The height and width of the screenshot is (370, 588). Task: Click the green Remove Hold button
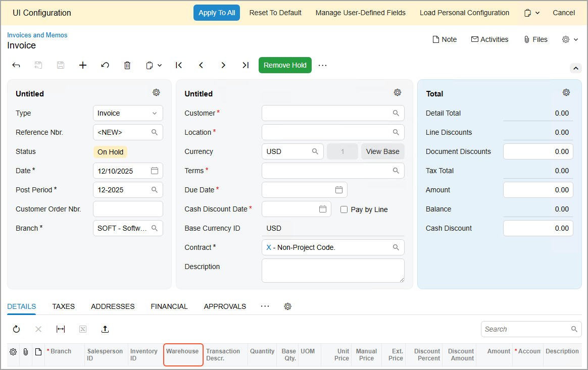pyautogui.click(x=285, y=65)
